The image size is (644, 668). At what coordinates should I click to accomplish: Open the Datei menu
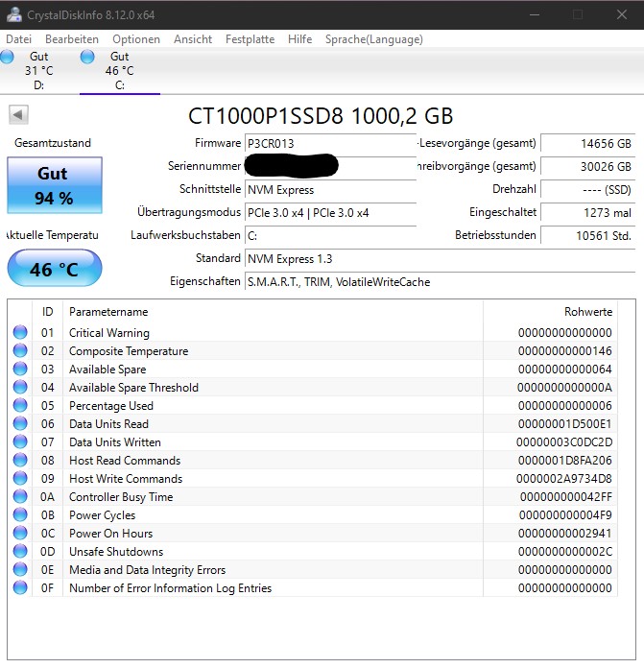pos(19,39)
